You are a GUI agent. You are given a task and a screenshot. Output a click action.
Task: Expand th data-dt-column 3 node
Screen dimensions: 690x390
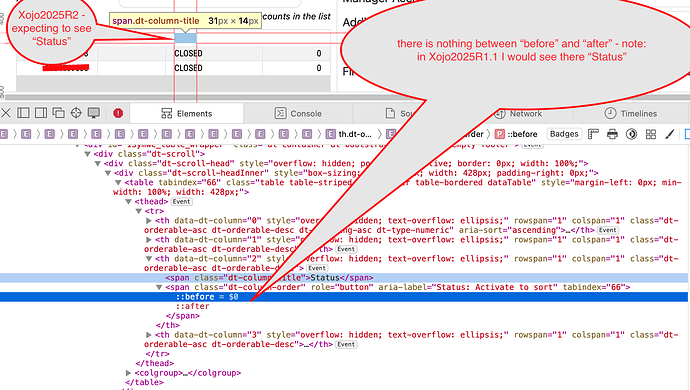click(149, 335)
